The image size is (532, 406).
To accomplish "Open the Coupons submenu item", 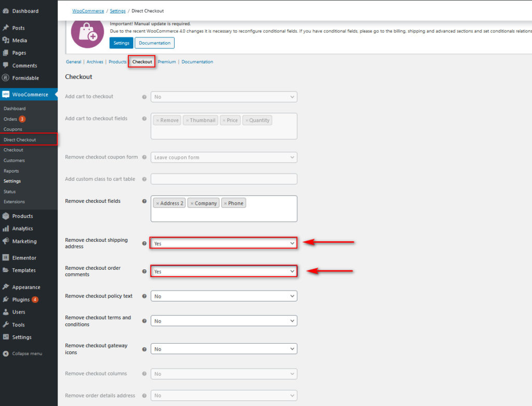I will click(13, 129).
